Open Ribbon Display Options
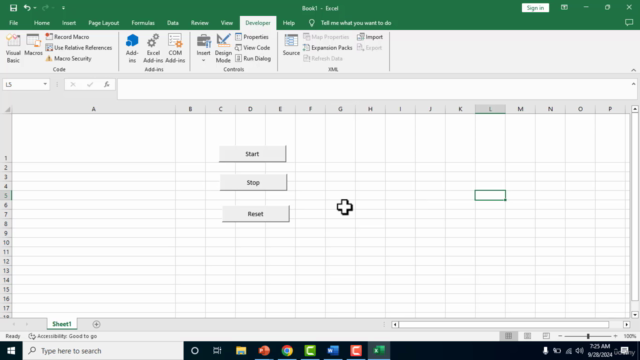Viewport: 640px width, 360px height. (x=564, y=8)
